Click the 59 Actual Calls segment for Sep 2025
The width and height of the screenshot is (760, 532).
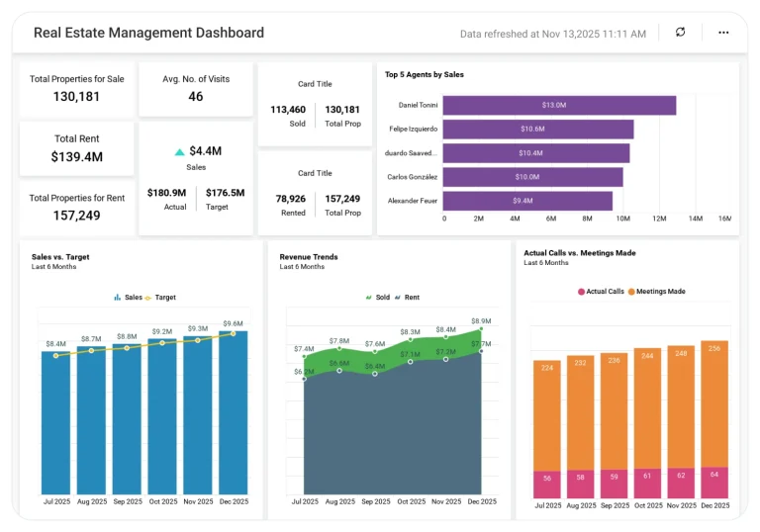click(614, 484)
